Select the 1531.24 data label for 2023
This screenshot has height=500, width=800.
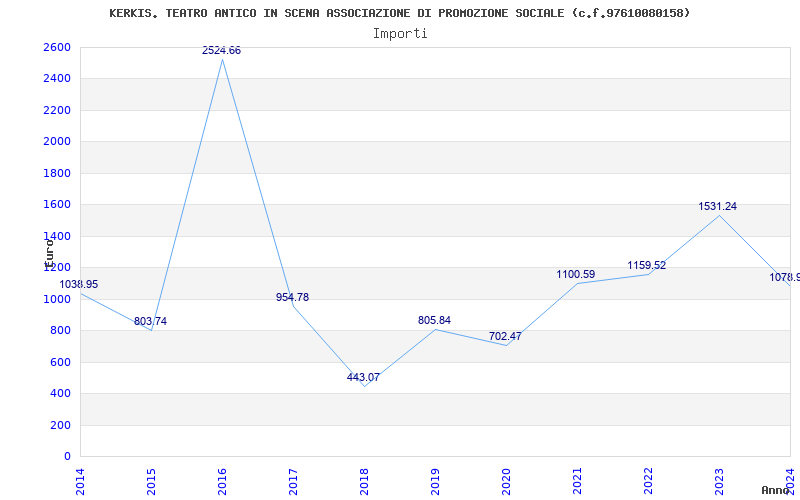pyautogui.click(x=717, y=206)
